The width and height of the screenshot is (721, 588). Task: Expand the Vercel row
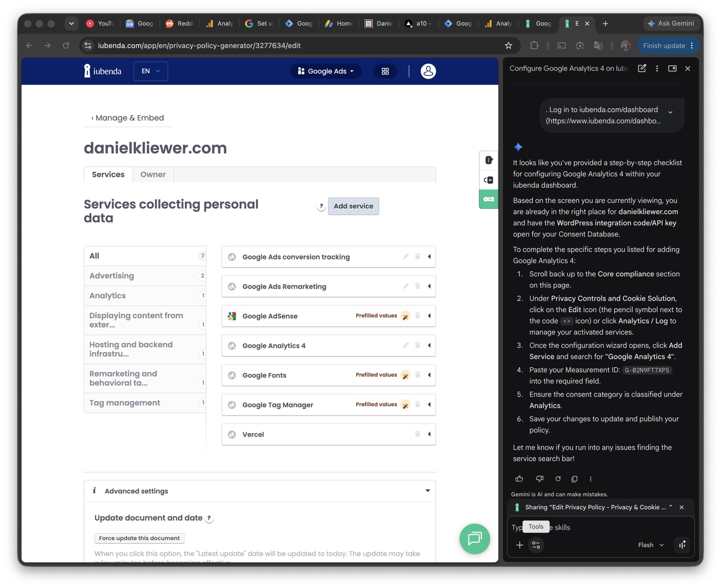(x=430, y=434)
